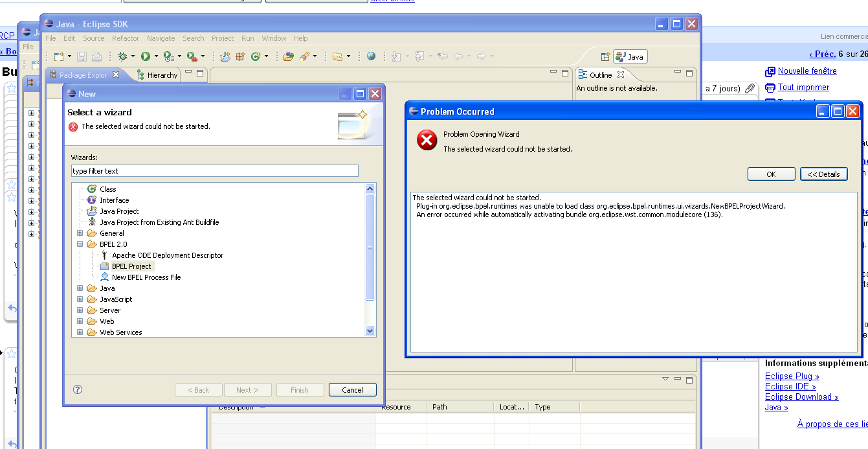The image size is (868, 449).
Task: Click the Open Type toolbar icon
Action: tap(288, 57)
